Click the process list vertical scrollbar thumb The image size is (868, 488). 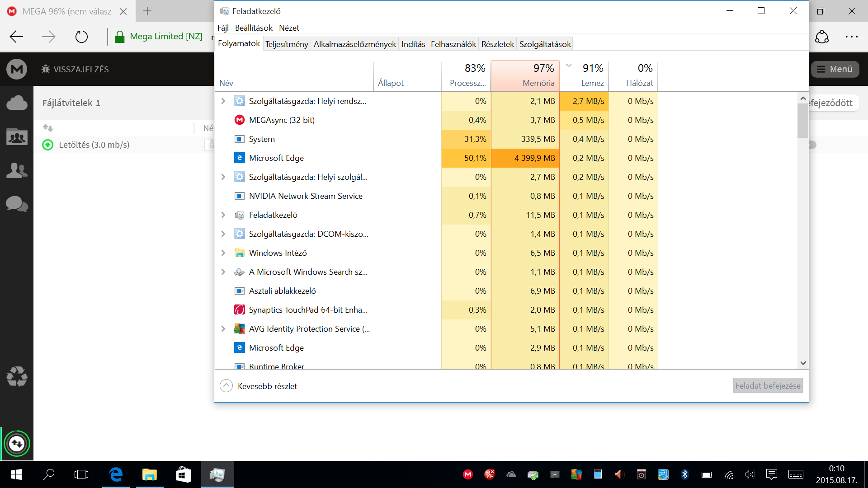(802, 120)
